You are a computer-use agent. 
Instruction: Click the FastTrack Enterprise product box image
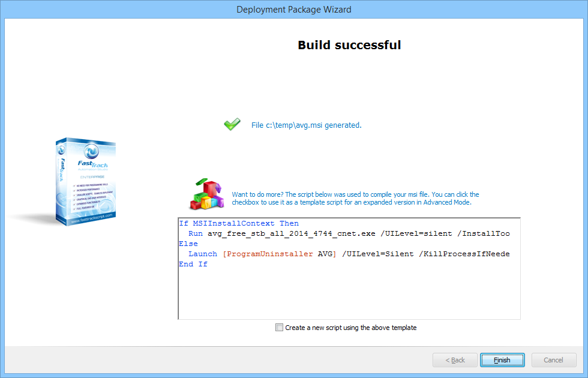click(86, 181)
